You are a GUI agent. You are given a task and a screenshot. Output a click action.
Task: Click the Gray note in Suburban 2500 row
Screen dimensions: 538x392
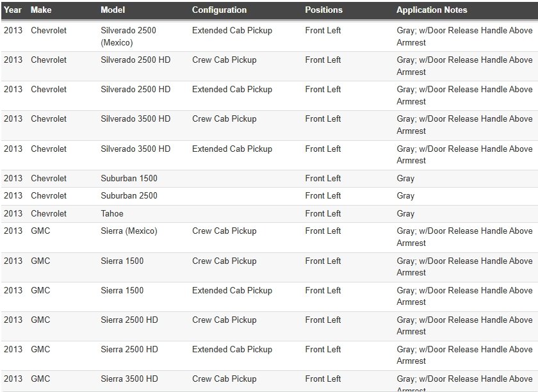(x=405, y=196)
